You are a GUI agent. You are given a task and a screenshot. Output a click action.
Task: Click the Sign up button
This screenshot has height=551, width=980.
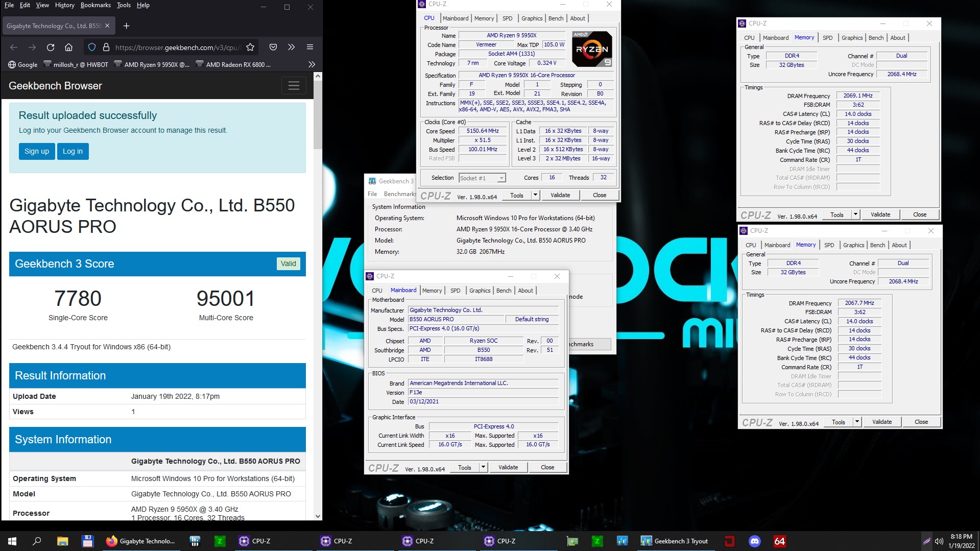[x=37, y=151]
